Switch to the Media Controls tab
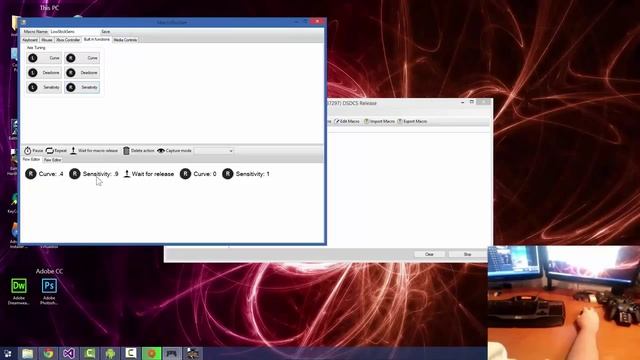The image size is (640, 360). tap(125, 40)
